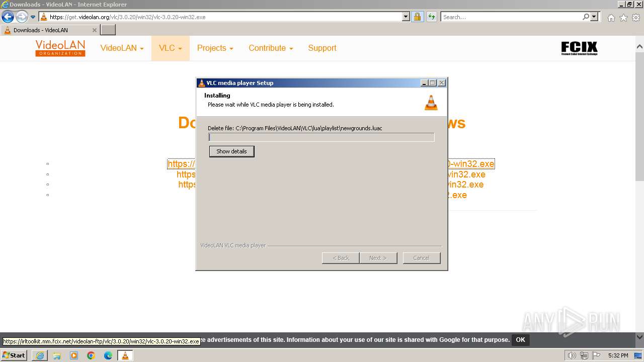Click the VLC cone icon in installer header
The width and height of the screenshot is (644, 362).
tap(431, 102)
